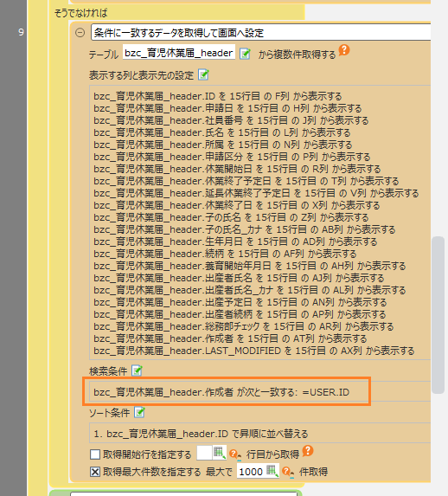The image size is (448, 496).
Task: Select row header.所属 を 15行目 の N列
Action: coord(223,145)
